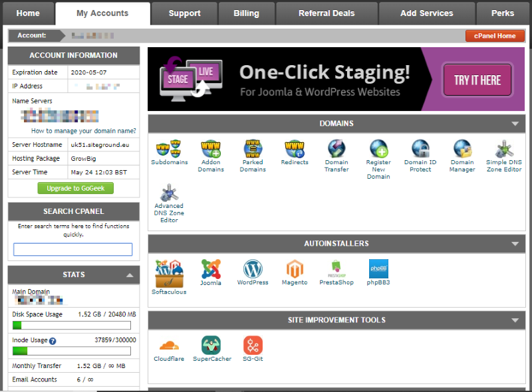532x392 pixels.
Task: Select inode count '37859/300000'
Action: (x=115, y=340)
